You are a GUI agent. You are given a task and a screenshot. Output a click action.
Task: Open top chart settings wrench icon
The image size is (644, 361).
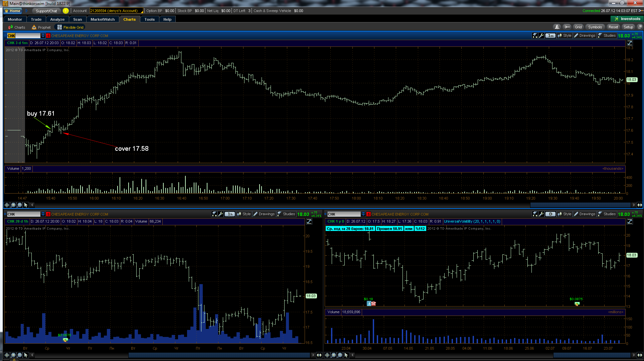tap(541, 35)
